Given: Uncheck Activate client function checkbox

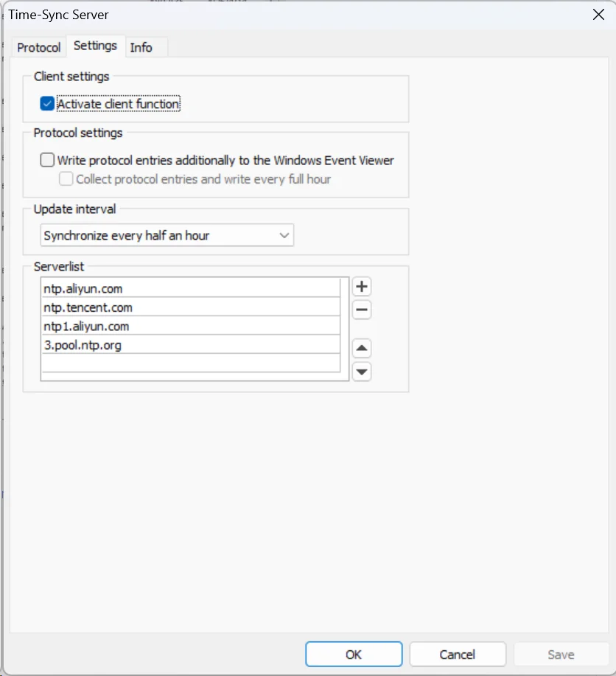Looking at the screenshot, I should 48,104.
